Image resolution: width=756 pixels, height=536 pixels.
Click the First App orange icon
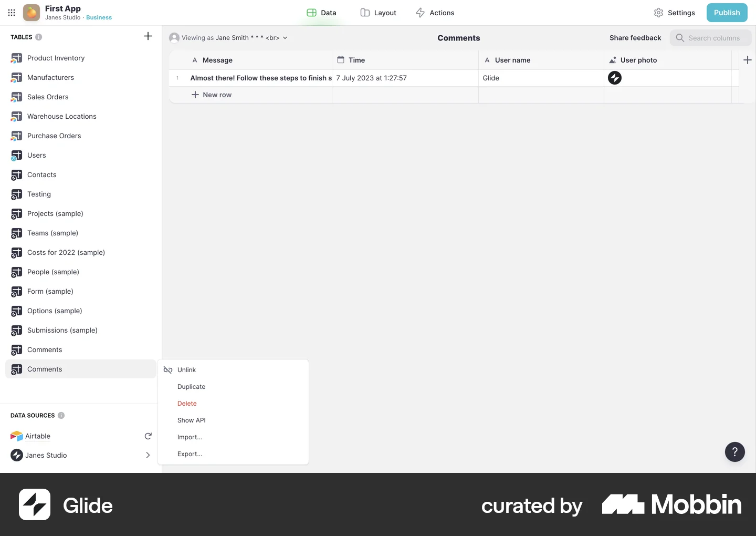point(31,13)
